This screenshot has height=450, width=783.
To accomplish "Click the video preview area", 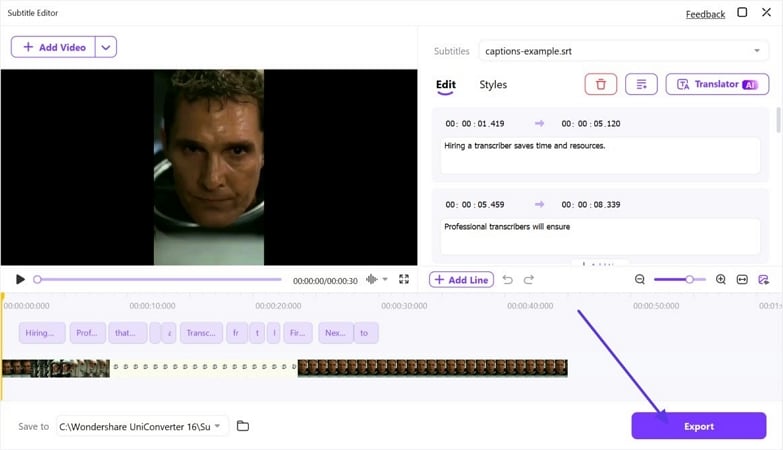I will tap(209, 167).
